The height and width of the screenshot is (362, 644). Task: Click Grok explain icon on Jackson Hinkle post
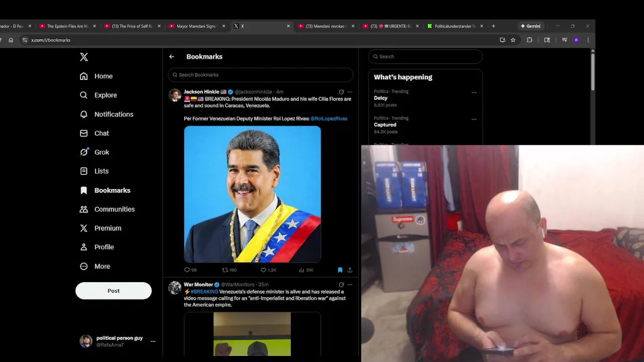point(341,92)
